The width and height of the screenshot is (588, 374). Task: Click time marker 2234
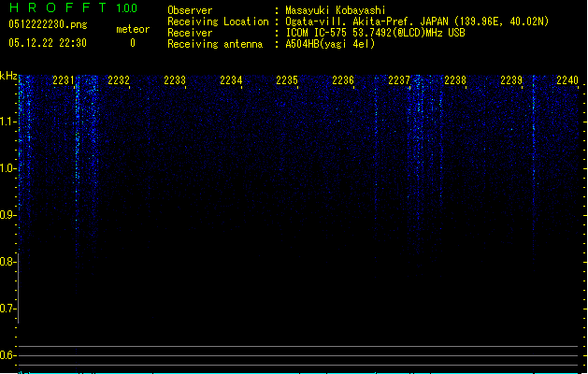(231, 80)
